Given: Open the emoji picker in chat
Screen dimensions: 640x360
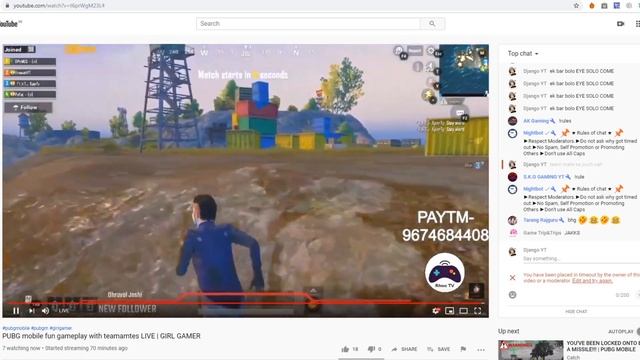Looking at the screenshot, I should [512, 295].
